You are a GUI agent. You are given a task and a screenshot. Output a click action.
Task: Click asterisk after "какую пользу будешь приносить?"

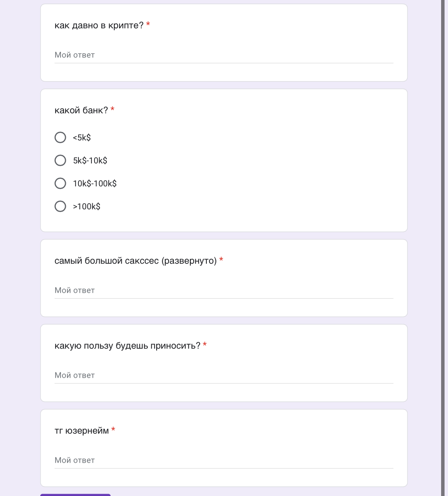[205, 345]
